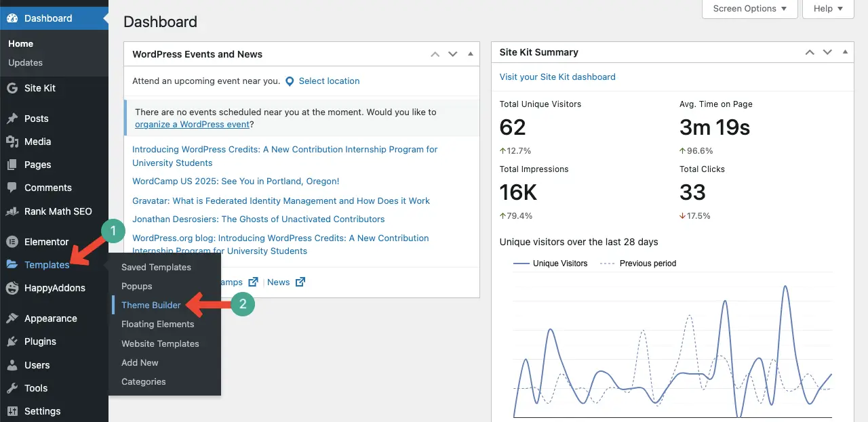Click the 17.5% clicks decrease indicator
The width and height of the screenshot is (868, 422).
pyautogui.click(x=695, y=216)
